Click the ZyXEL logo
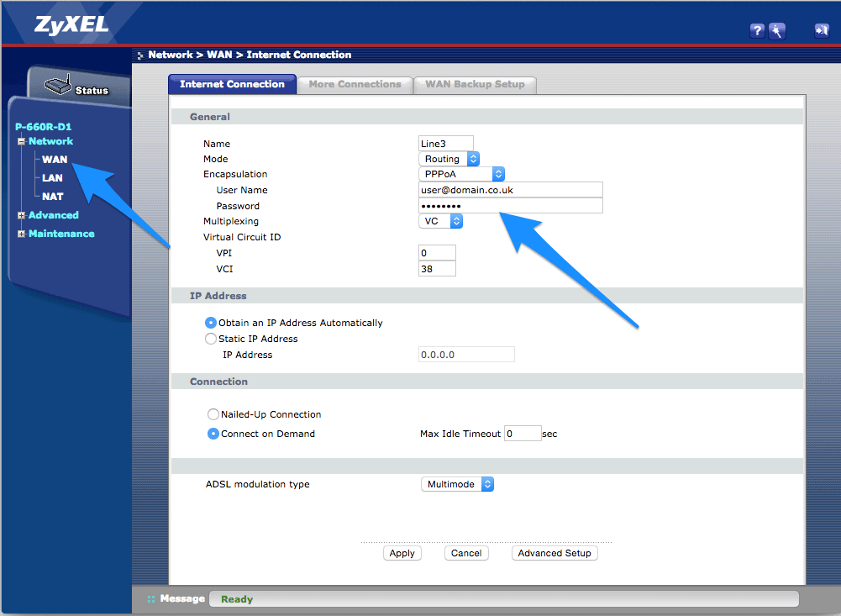Image resolution: width=841 pixels, height=616 pixels. [x=71, y=24]
